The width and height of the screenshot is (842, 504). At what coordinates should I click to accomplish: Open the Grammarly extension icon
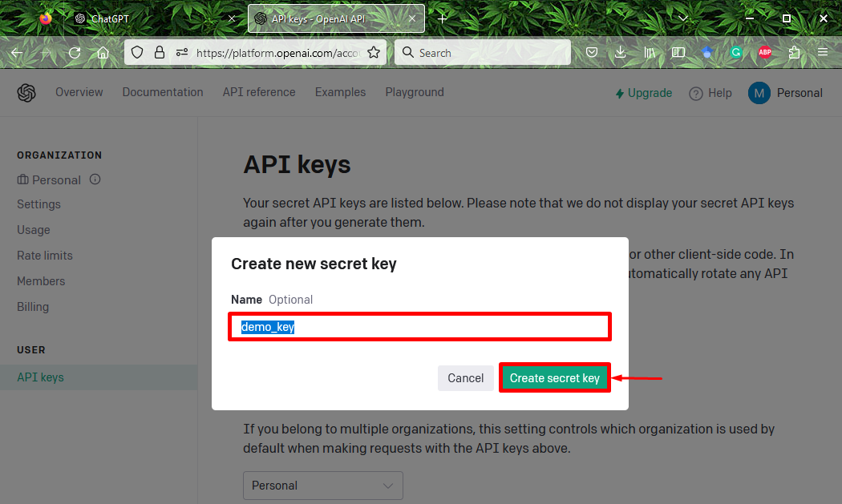(736, 53)
